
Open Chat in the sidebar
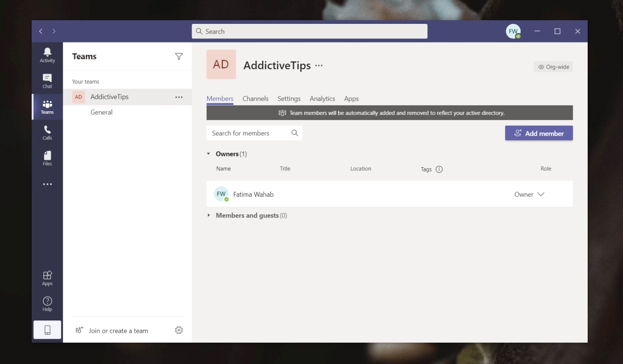click(47, 80)
